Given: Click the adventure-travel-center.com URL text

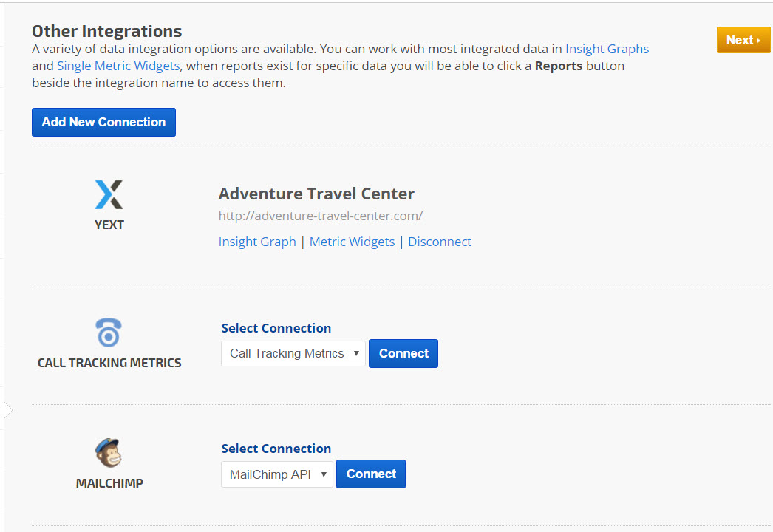Looking at the screenshot, I should (x=320, y=216).
